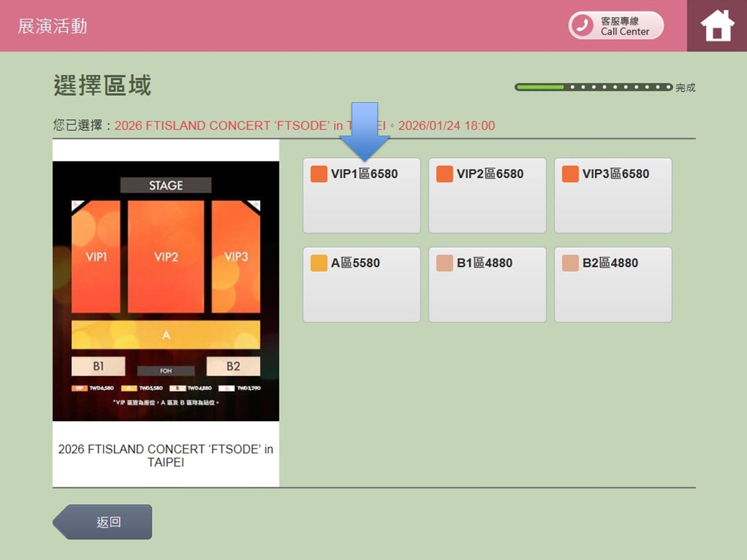Click the green progress bar at top
The image size is (747, 560).
coord(593,87)
